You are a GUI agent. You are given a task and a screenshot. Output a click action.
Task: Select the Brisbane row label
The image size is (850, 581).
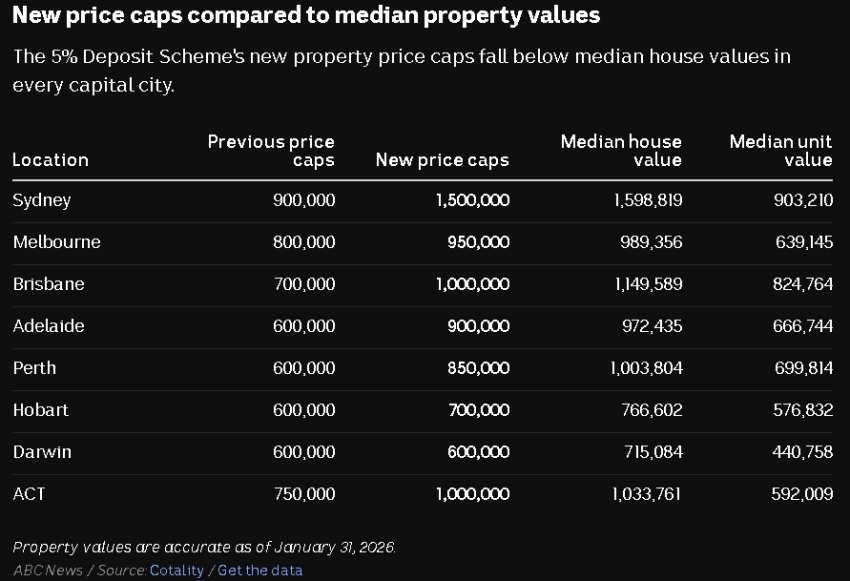48,284
